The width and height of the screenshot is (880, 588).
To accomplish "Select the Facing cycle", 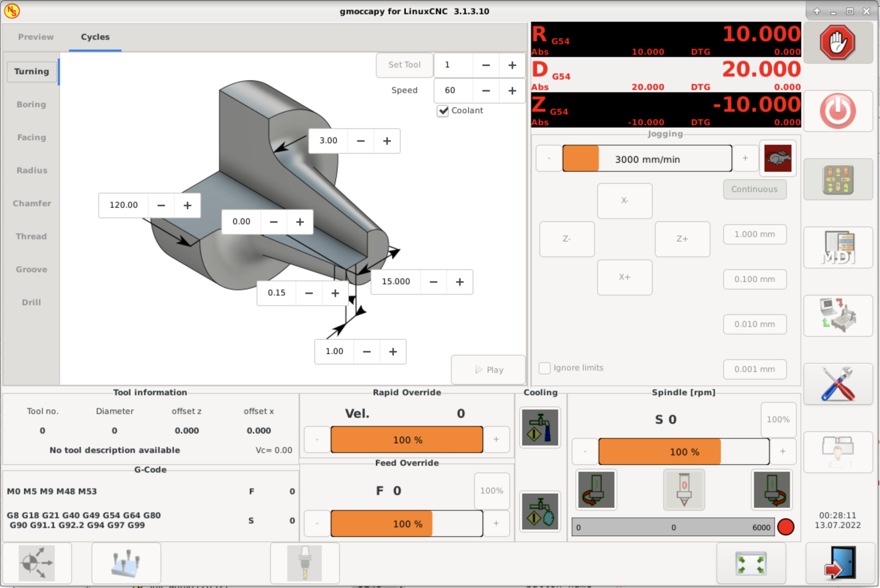I will click(x=32, y=138).
